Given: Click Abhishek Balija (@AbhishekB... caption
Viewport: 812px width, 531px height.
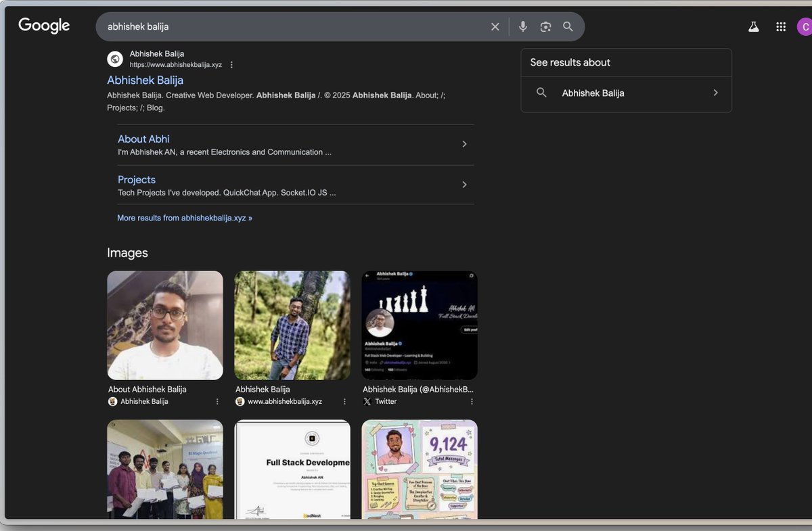Looking at the screenshot, I should [418, 389].
